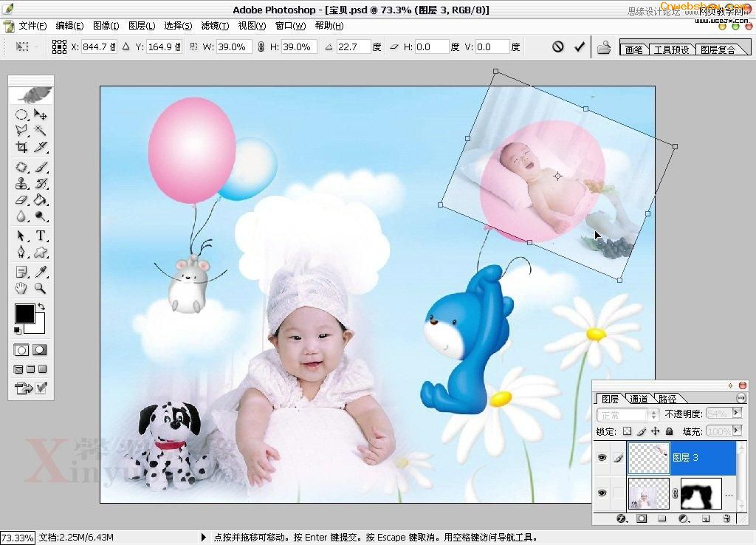
Task: Create a new layer set folder
Action: point(662,519)
